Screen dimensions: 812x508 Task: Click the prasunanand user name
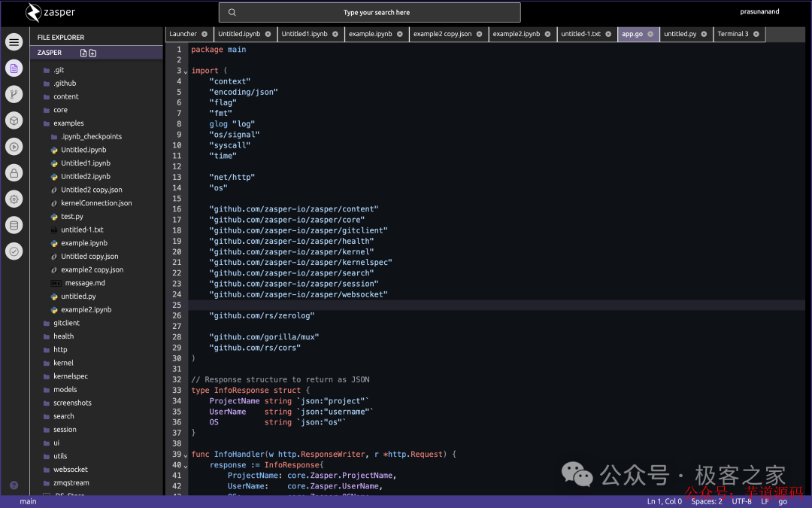pyautogui.click(x=759, y=11)
